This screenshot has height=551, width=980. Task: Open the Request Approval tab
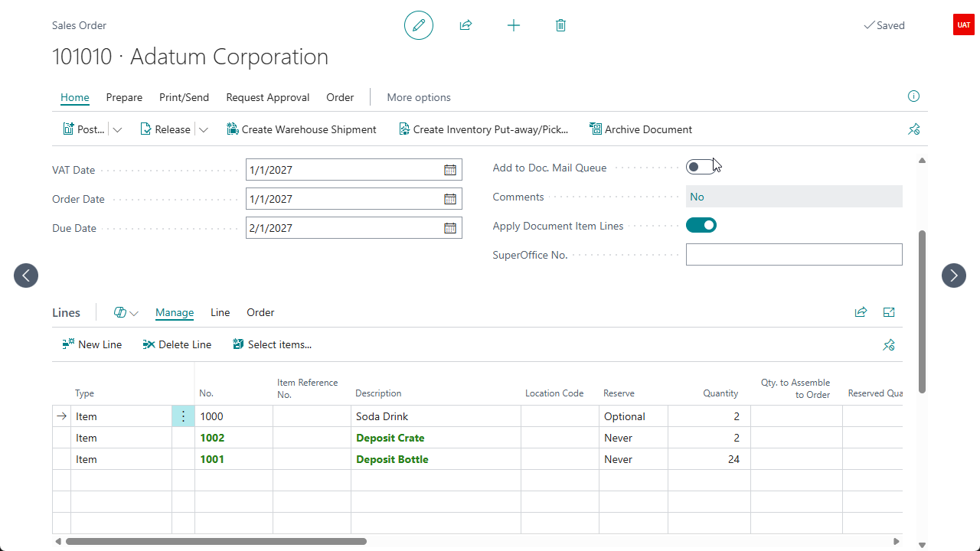268,97
